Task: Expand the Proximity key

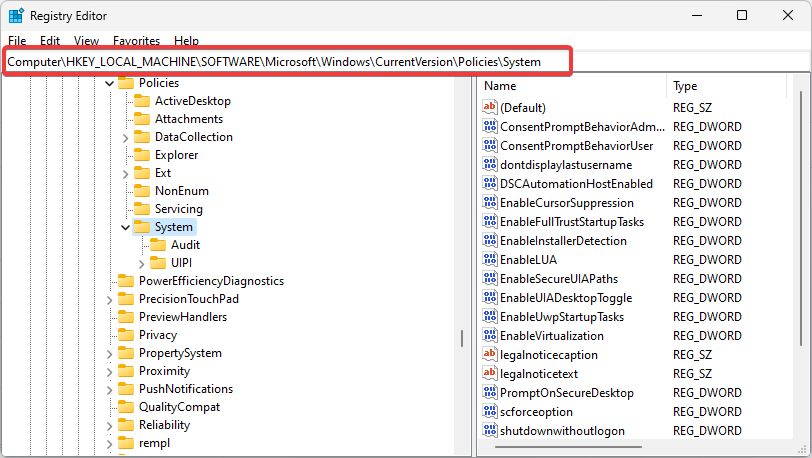Action: [109, 371]
